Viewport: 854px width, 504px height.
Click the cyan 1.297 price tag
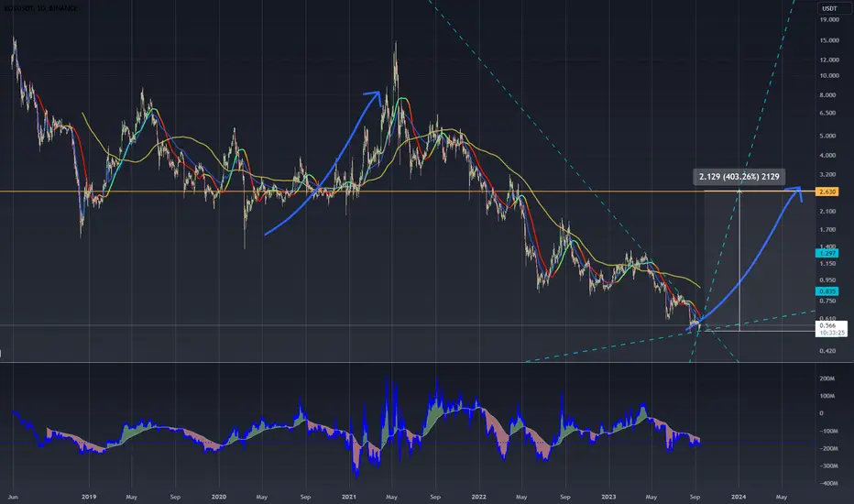pos(827,253)
